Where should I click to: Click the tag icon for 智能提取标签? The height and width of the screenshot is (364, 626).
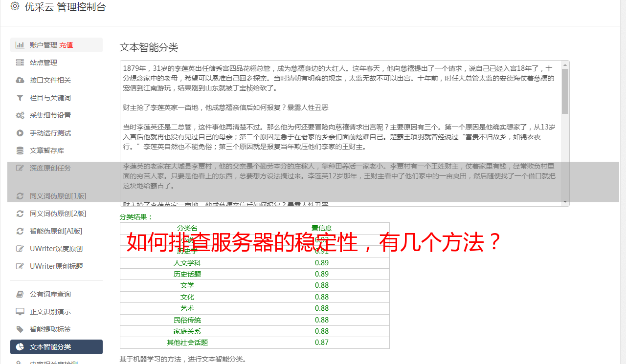tap(20, 329)
